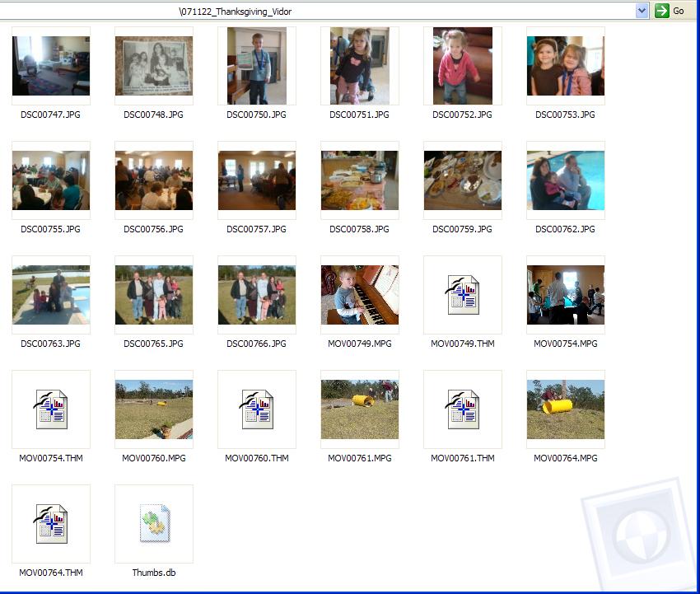
Task: Select the DSC00747.JPG living room thumbnail
Action: pyautogui.click(x=51, y=66)
